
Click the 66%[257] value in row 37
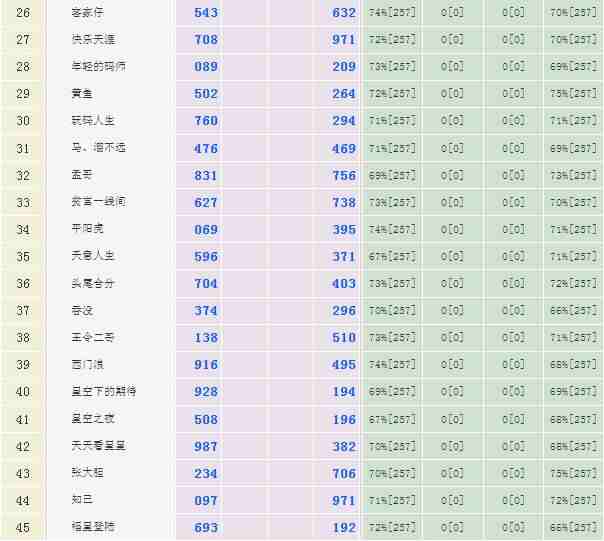tap(573, 311)
